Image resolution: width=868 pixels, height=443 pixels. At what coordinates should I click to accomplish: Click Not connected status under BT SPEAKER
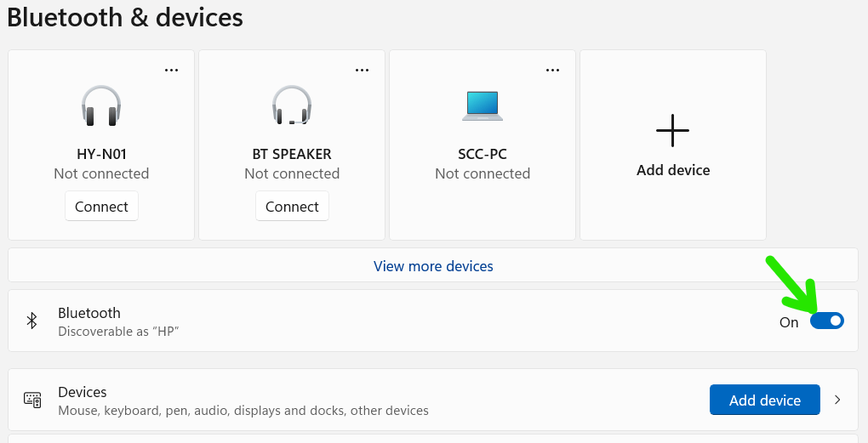click(x=292, y=173)
